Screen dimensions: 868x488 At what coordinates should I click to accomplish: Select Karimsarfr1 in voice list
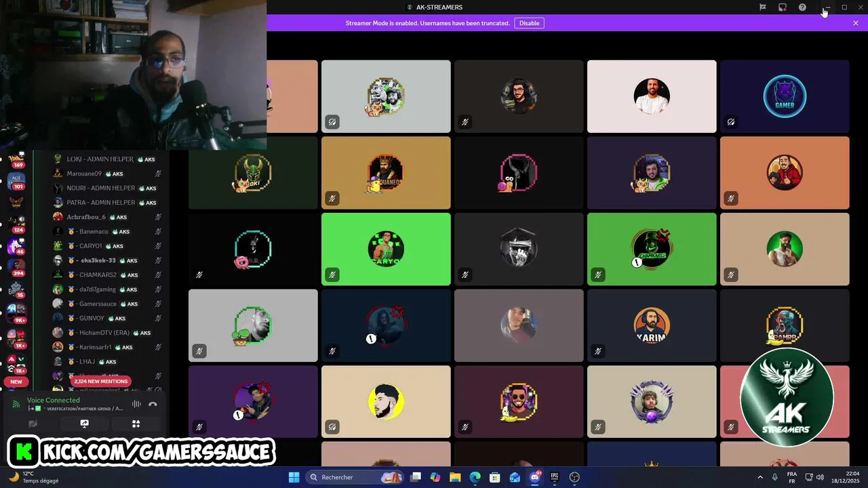point(107,347)
